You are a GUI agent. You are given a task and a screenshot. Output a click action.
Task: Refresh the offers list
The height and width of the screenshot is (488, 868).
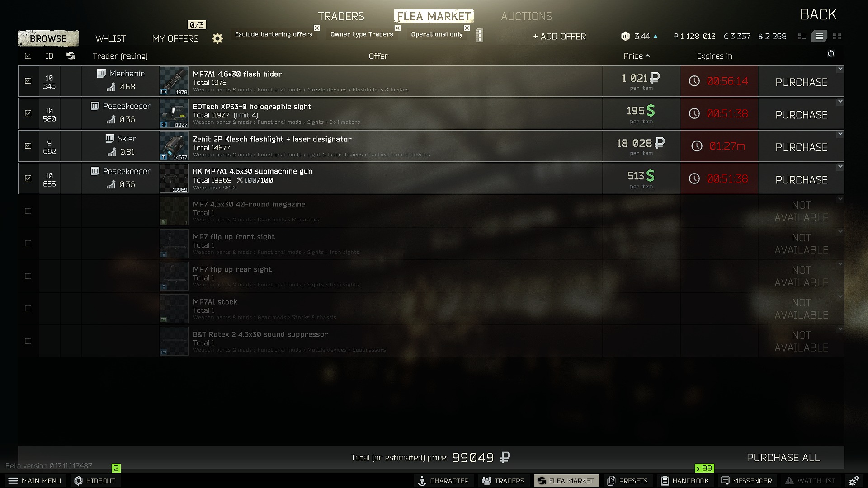(831, 54)
